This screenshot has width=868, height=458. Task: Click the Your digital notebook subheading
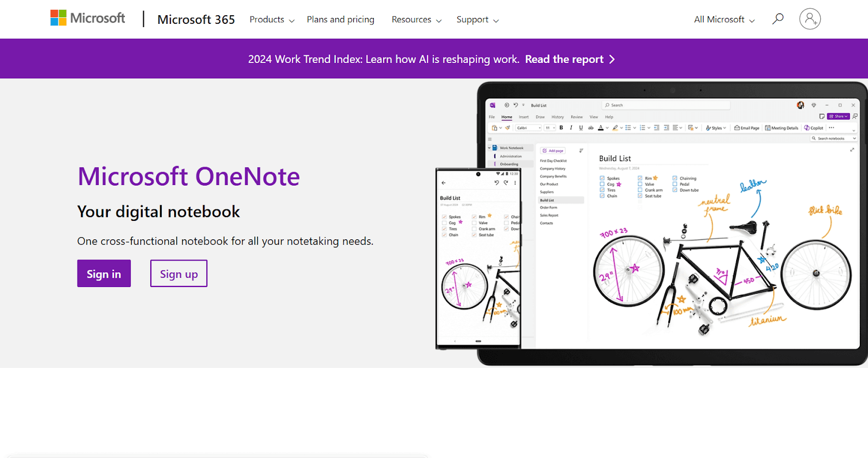pyautogui.click(x=158, y=212)
